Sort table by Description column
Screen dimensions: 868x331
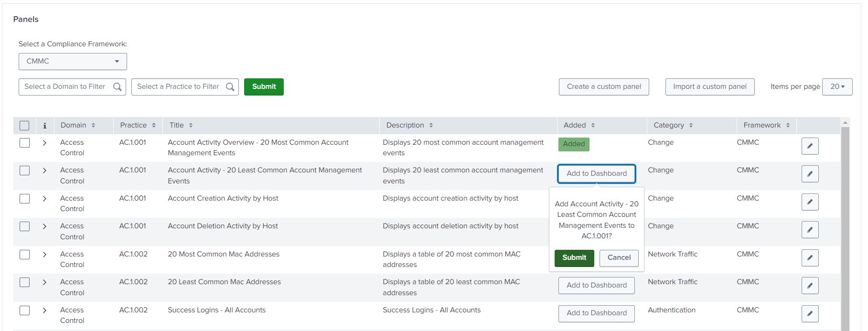point(431,125)
